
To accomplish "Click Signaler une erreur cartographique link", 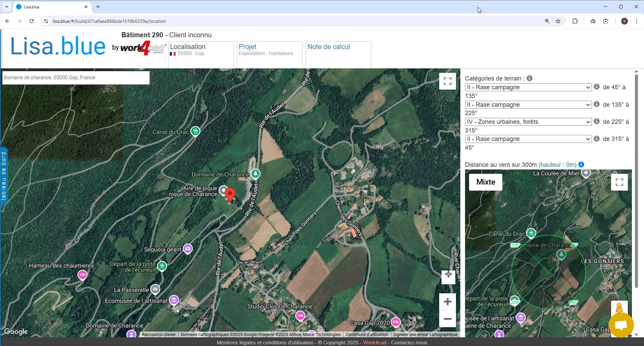I will click(x=425, y=335).
